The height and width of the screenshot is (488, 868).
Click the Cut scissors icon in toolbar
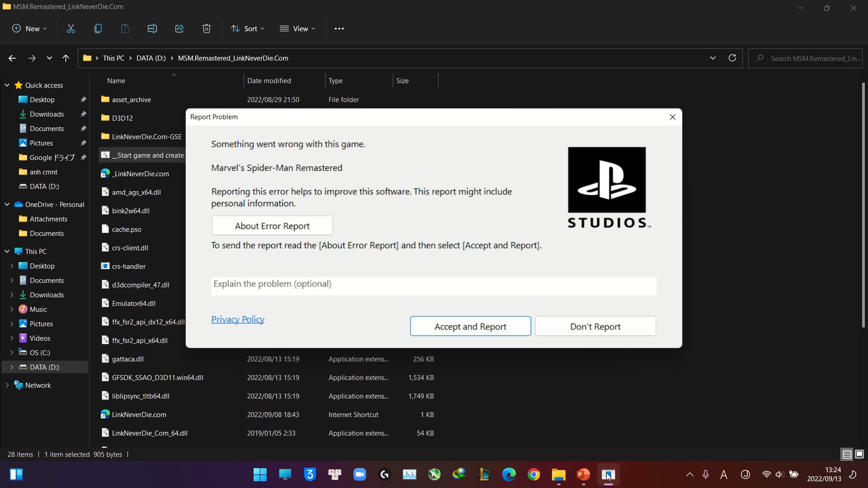coord(71,28)
